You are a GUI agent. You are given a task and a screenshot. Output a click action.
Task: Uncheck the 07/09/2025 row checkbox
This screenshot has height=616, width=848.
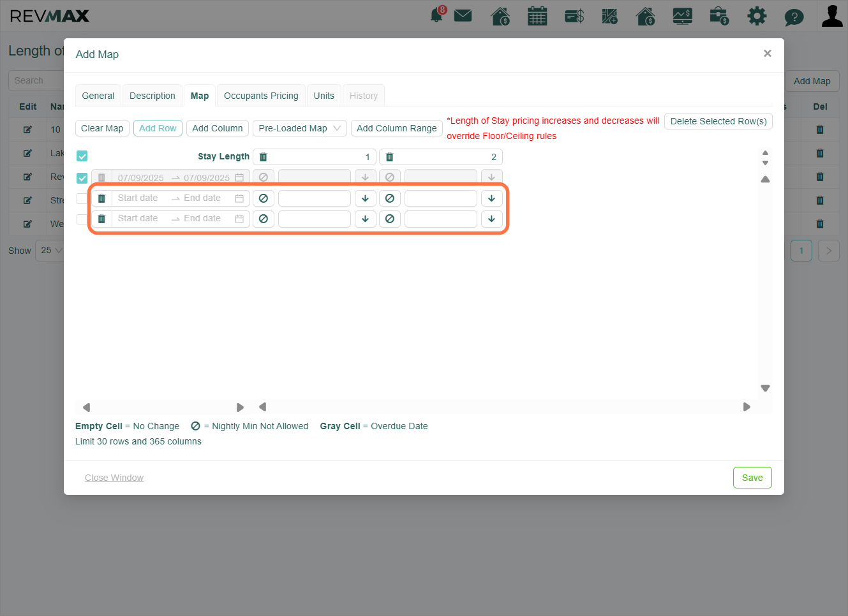(x=82, y=178)
